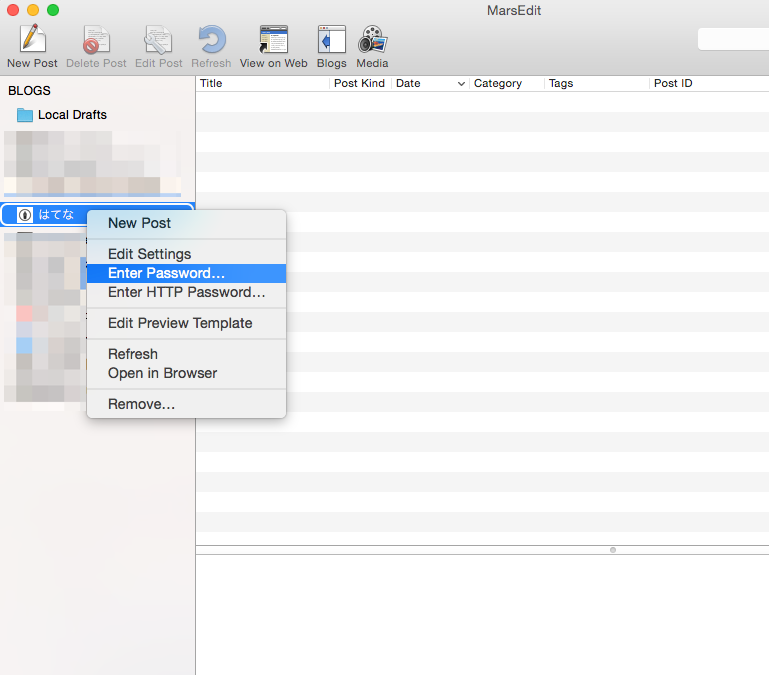Screen dimensions: 769x675
Task: Click the Date column sort chevron
Action: coord(461,84)
